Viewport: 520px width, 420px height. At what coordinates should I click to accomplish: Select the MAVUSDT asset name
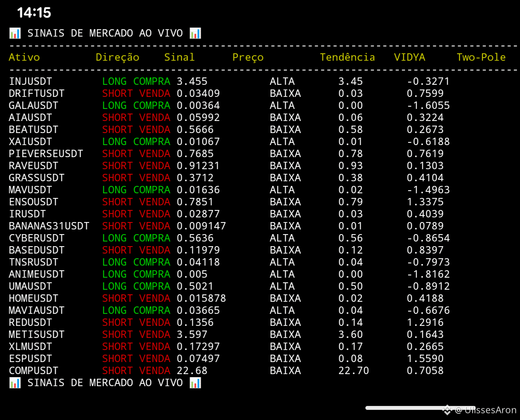point(30,190)
